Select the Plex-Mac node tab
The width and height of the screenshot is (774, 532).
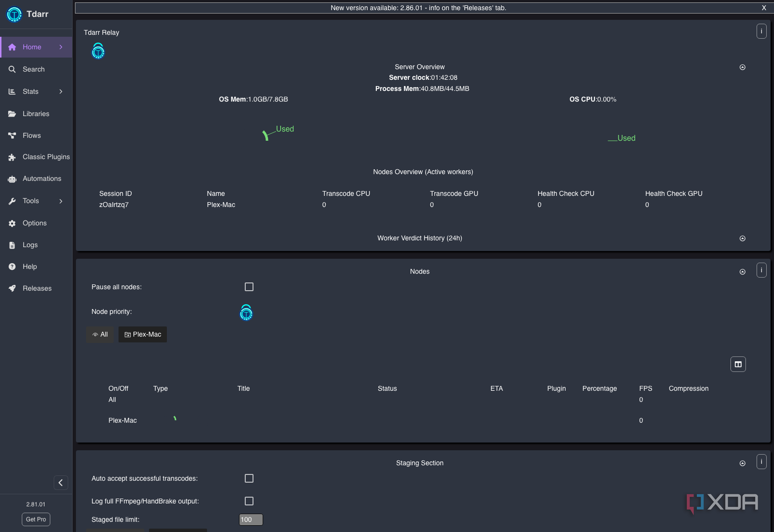(x=143, y=335)
